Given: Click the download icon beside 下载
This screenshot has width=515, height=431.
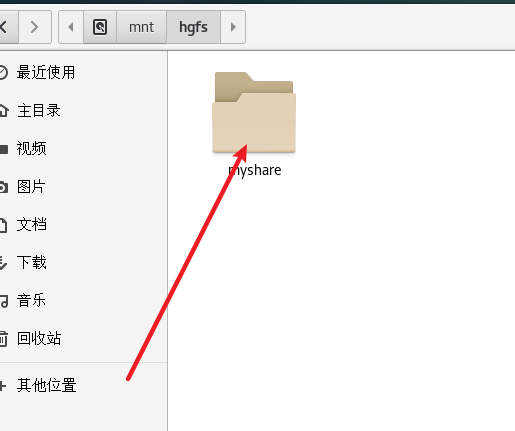Looking at the screenshot, I should click(x=3, y=263).
